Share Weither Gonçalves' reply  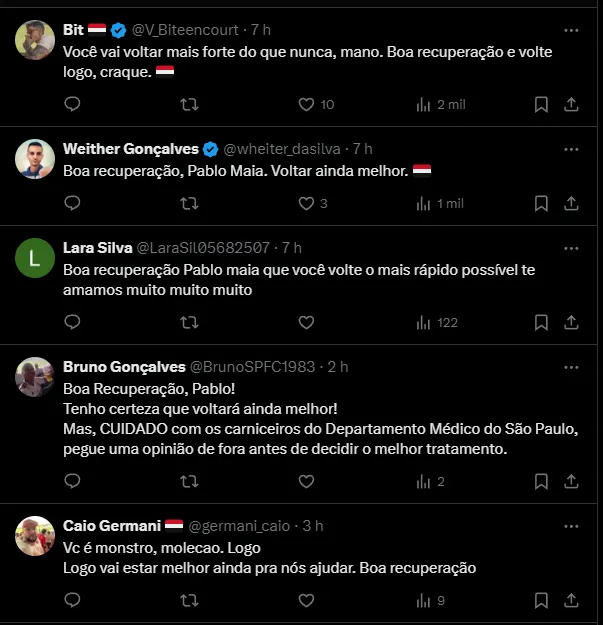point(571,203)
